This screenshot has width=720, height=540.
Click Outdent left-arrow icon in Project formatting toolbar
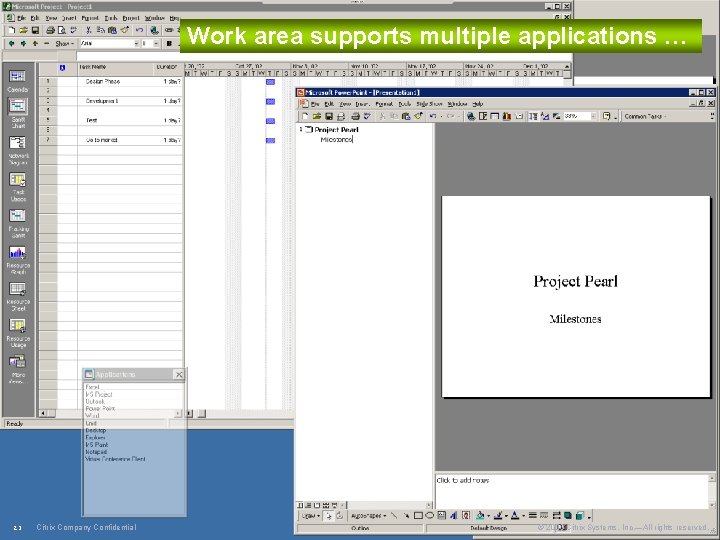11,44
